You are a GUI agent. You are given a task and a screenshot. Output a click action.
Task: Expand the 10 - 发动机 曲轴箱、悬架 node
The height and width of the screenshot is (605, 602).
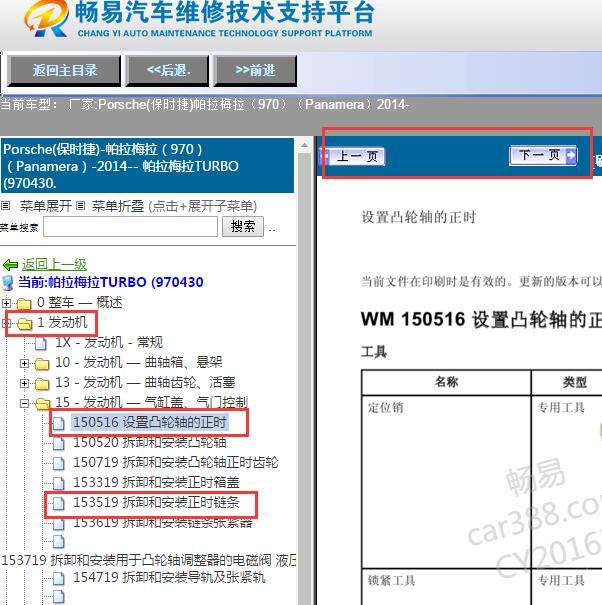point(24,363)
